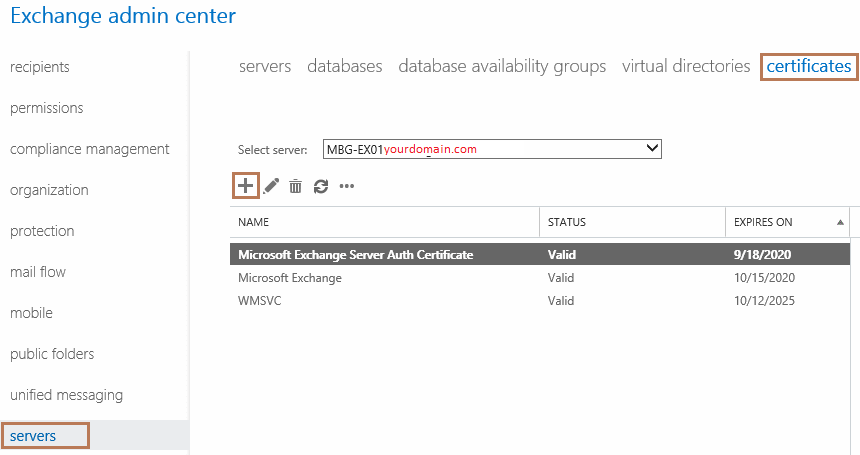This screenshot has width=860, height=455.
Task: Select the certificates tab
Action: pos(808,66)
